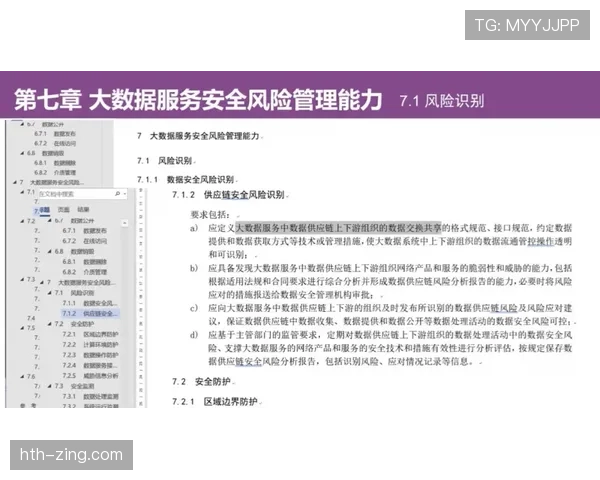Select 6.7.1 数据发布 in the front navigation pane
Screen dimensions: 600x480
85,230
